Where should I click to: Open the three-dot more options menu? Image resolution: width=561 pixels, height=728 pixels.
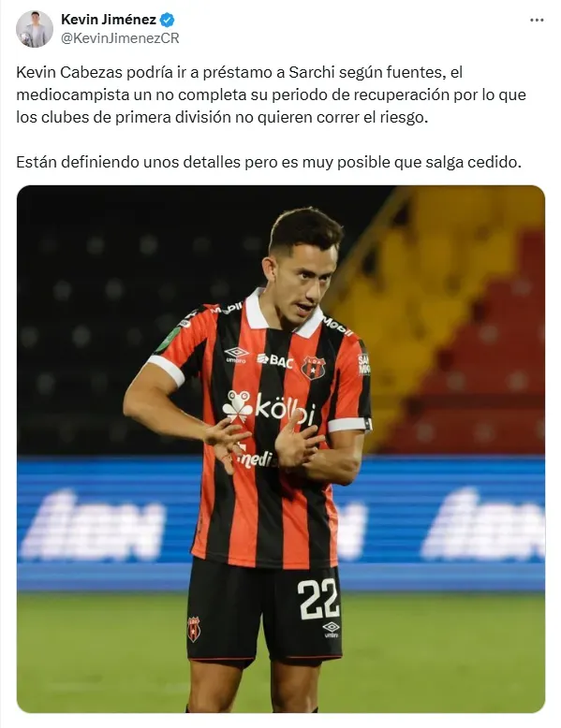[x=537, y=20]
